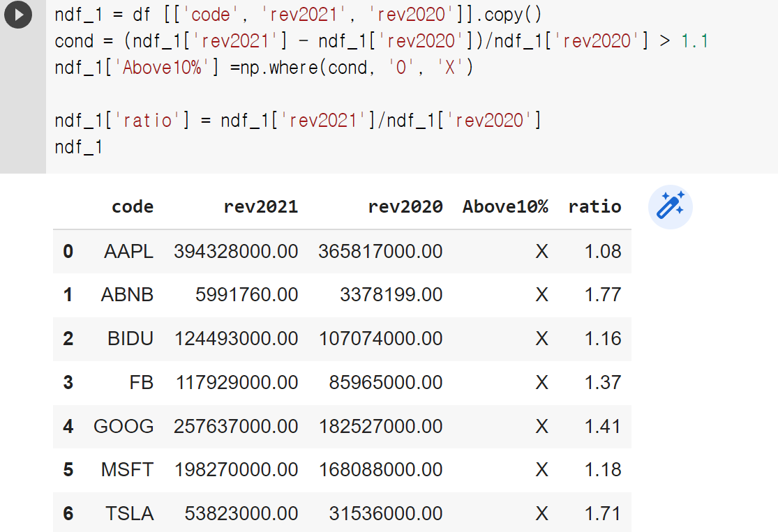
Task: Click the 'ratio' column header
Action: 594,206
